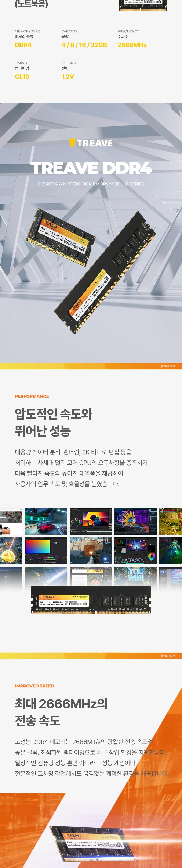
Task: Open the first-person shooter game thumbnail
Action: click(91, 551)
